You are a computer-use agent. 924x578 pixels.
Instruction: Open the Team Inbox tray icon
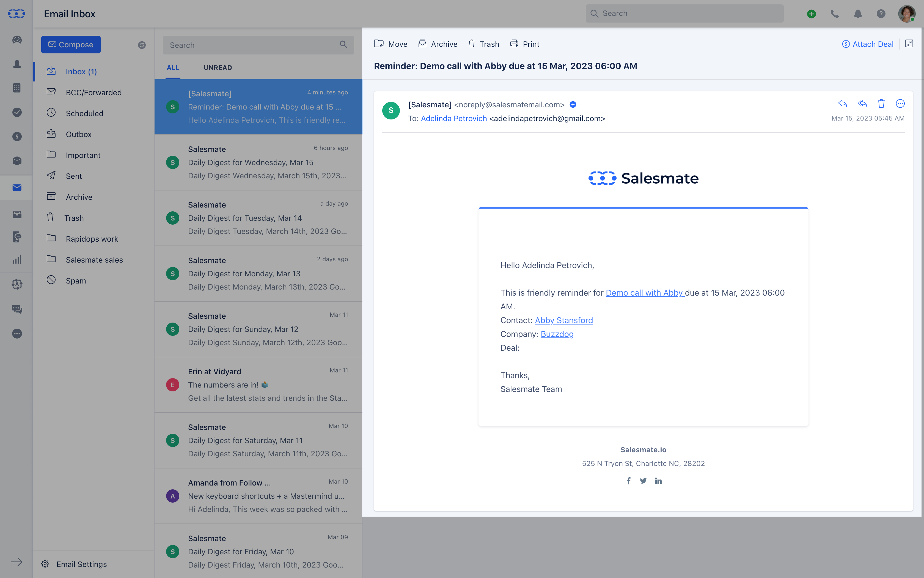[x=17, y=214]
